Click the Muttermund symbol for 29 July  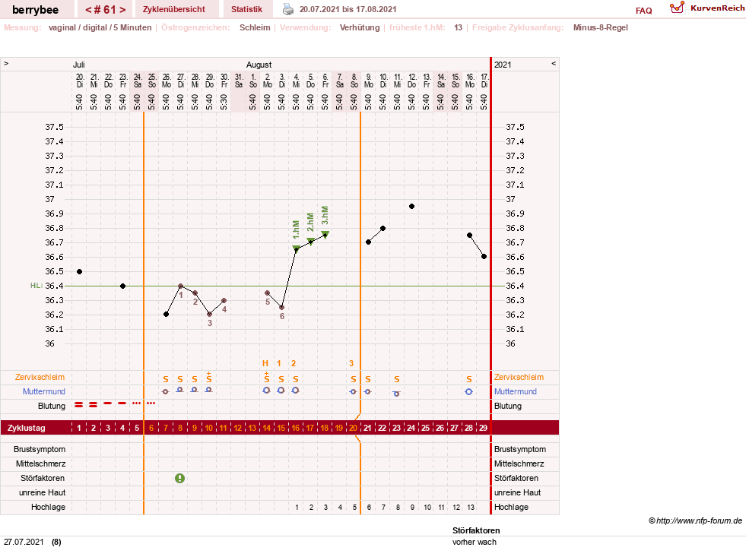(208, 390)
